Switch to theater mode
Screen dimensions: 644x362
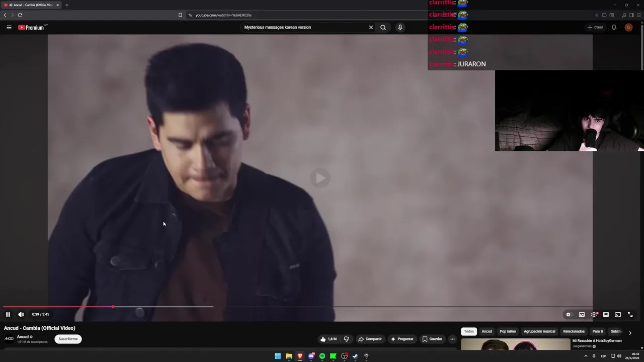(x=606, y=314)
